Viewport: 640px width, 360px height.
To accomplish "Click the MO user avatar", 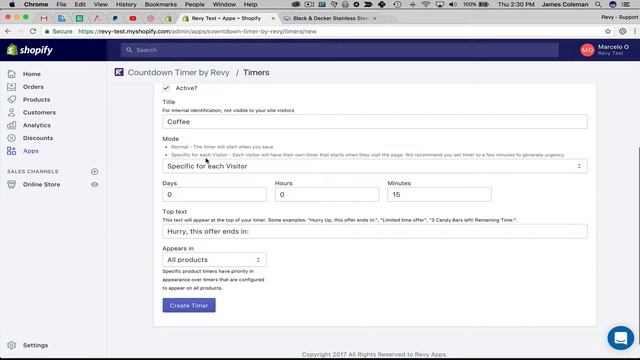I will [x=587, y=50].
